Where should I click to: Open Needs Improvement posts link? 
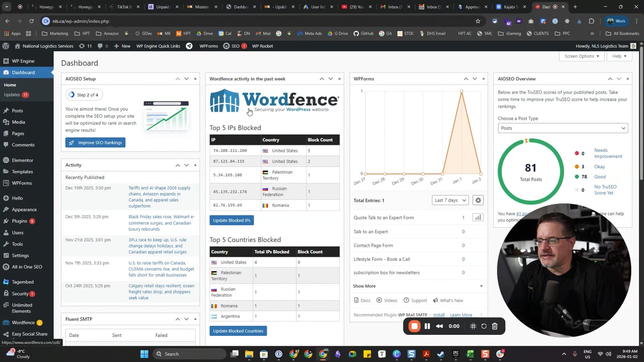click(608, 153)
